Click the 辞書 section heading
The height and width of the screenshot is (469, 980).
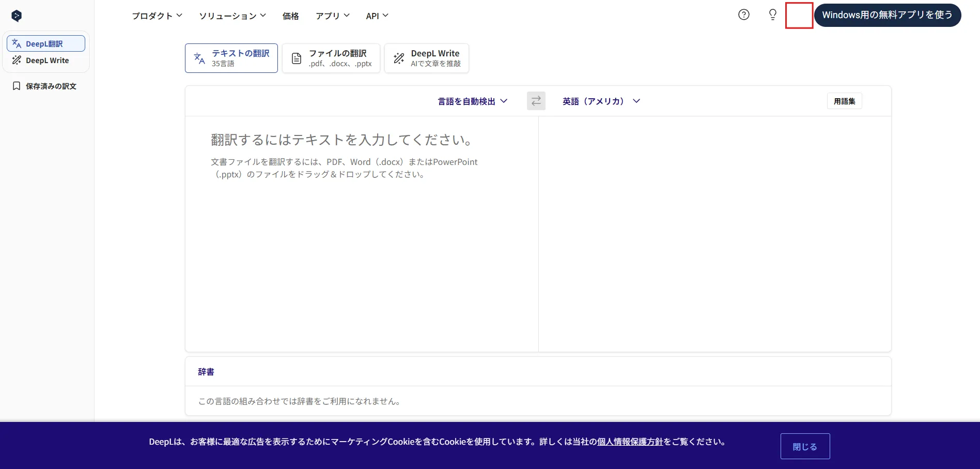coord(206,372)
